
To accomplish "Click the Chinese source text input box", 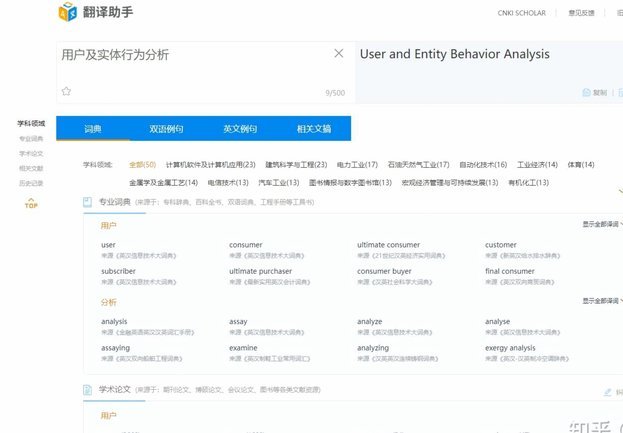I will tap(206, 72).
